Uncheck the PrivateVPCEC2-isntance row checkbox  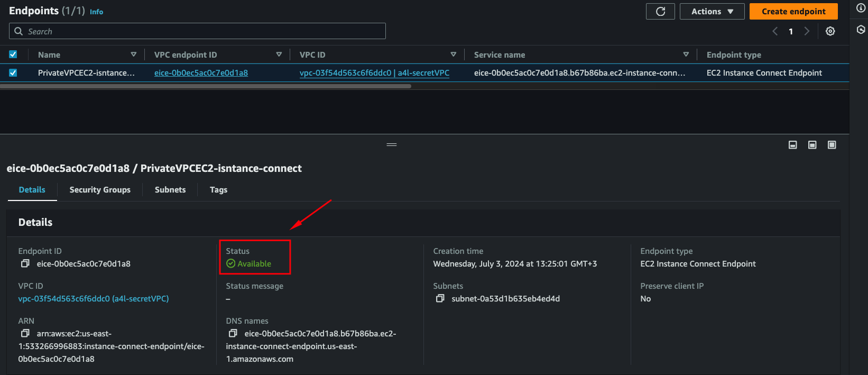click(x=13, y=73)
